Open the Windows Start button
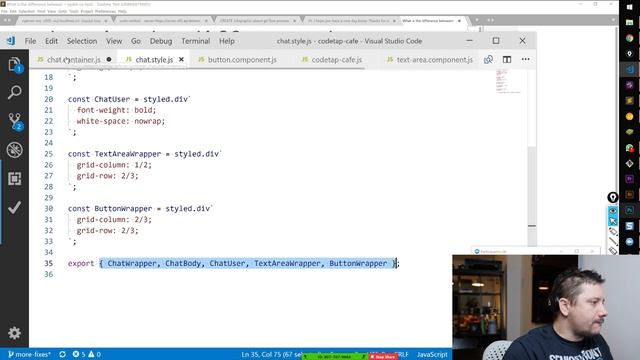Screen dimensions: 640x360 (629, 7)
